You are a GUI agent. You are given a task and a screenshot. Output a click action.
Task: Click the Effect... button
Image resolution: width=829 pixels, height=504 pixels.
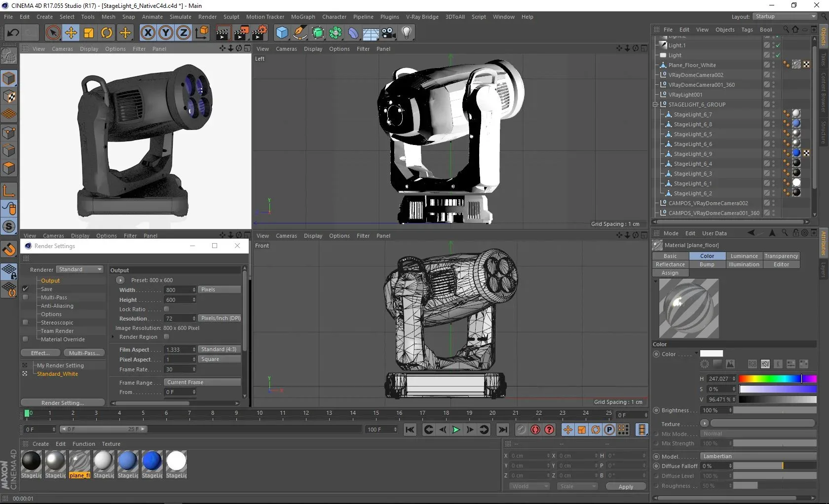[x=40, y=353]
